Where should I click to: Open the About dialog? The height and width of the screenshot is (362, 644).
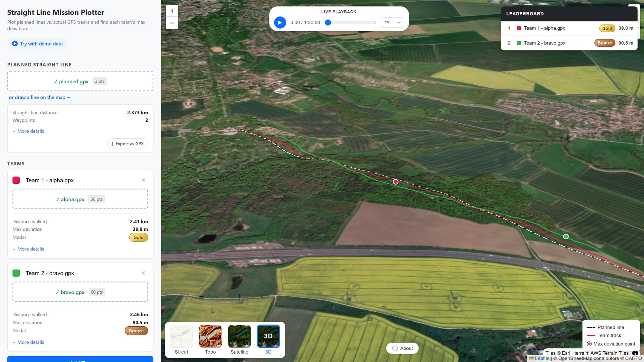402,348
